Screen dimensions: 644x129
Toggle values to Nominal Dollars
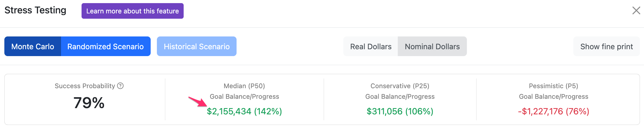click(432, 46)
